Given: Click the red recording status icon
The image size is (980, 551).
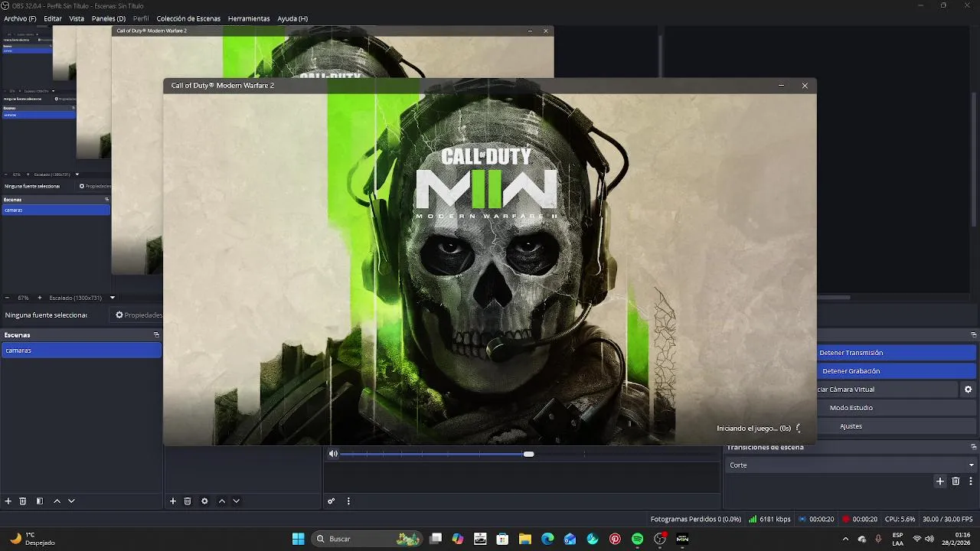Looking at the screenshot, I should coord(846,519).
